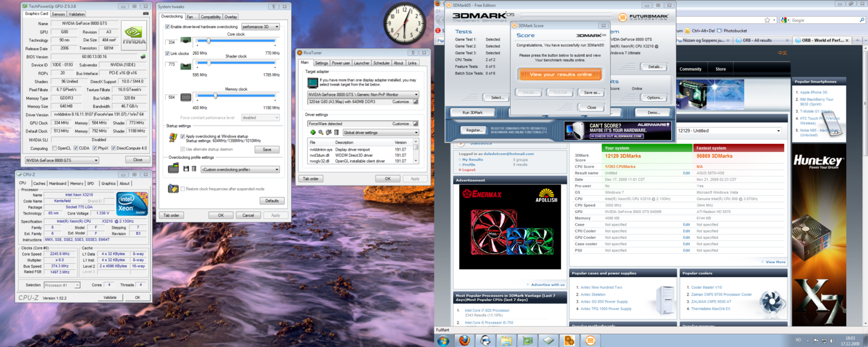Viewport: 868px width, 347px height.
Task: Click overclocking profile card icon in System tweaks
Action: [x=173, y=168]
